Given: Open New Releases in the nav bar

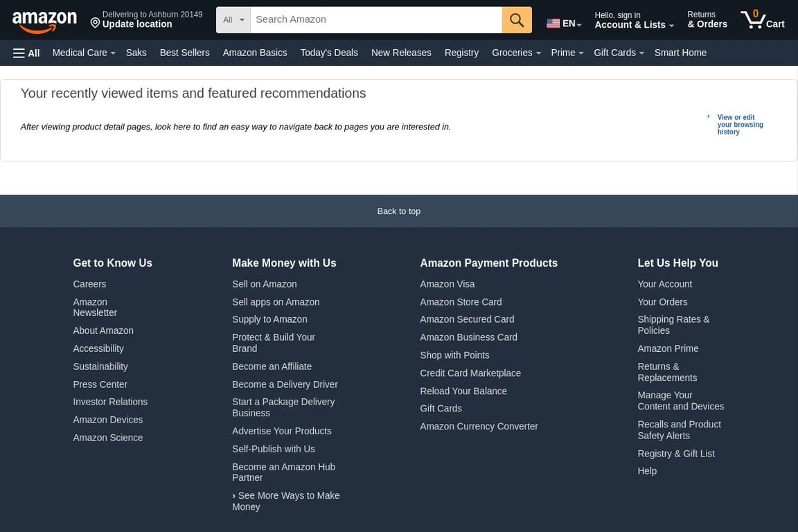Looking at the screenshot, I should tap(401, 53).
